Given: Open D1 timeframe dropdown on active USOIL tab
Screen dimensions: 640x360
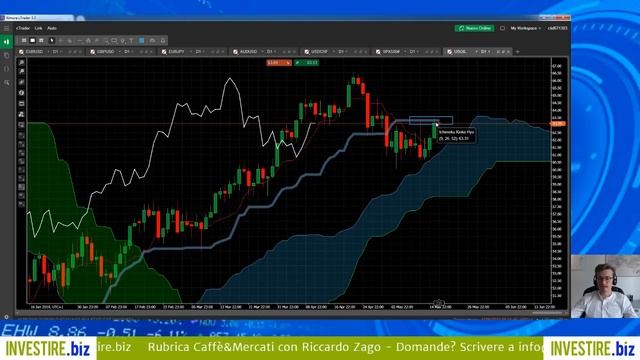Looking at the screenshot, I should pos(485,52).
